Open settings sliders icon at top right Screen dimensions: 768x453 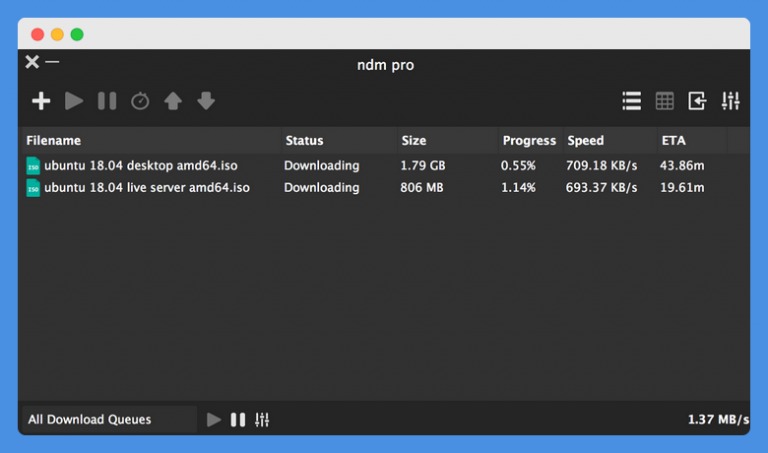click(x=730, y=101)
